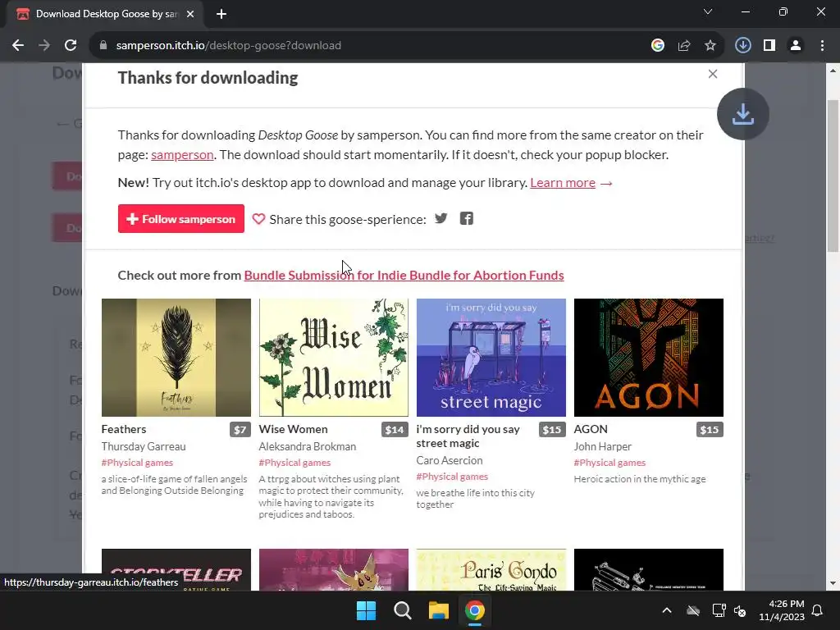Show hidden system tray icons
This screenshot has height=630, width=840.
click(x=667, y=610)
